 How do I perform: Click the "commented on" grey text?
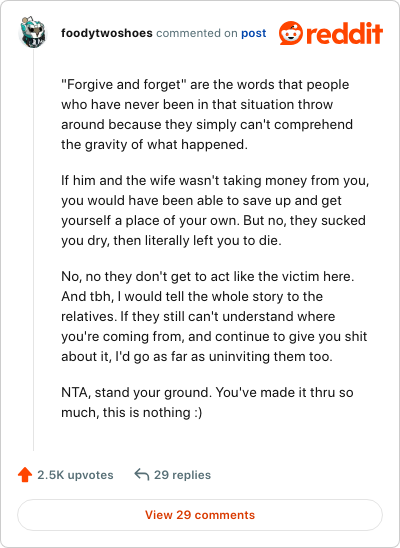point(197,33)
